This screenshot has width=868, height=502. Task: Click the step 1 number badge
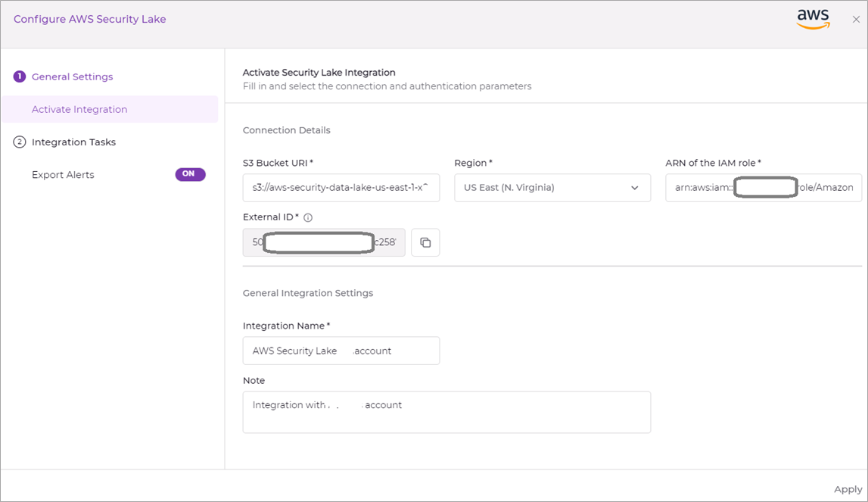(20, 76)
